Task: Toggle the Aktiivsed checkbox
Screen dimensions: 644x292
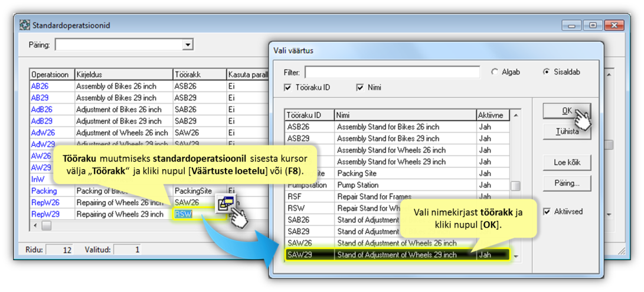Action: [x=546, y=212]
